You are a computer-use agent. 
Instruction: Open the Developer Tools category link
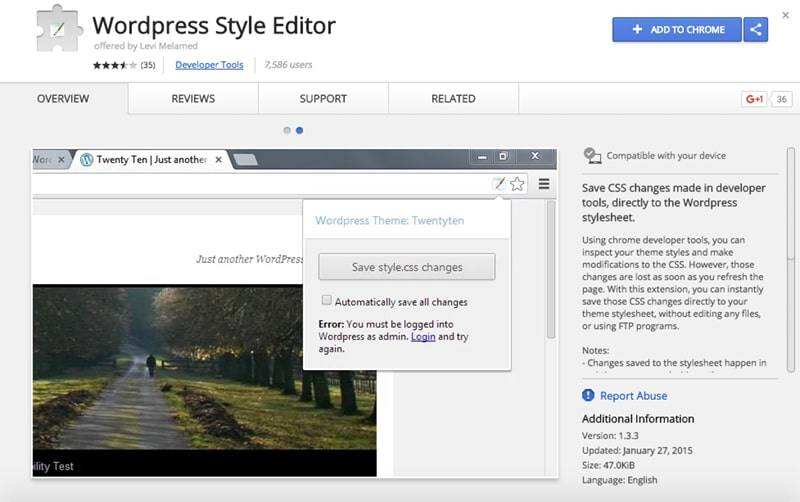tap(209, 65)
